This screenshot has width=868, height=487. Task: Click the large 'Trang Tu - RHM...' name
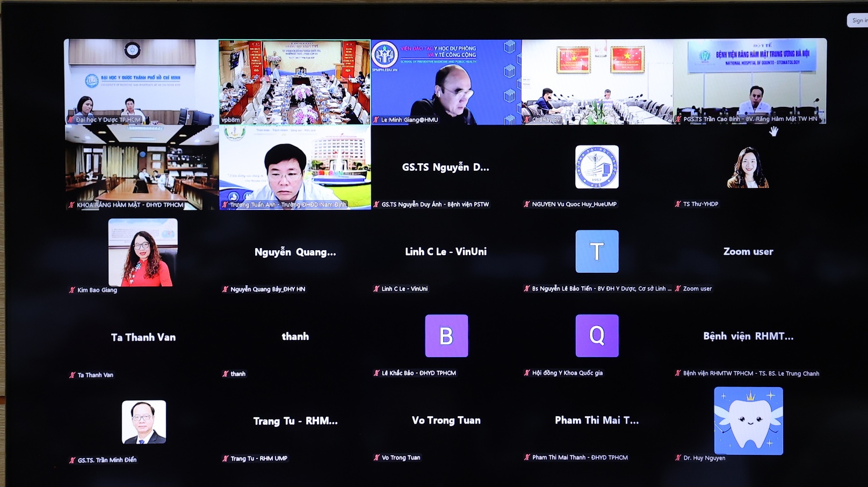click(295, 421)
